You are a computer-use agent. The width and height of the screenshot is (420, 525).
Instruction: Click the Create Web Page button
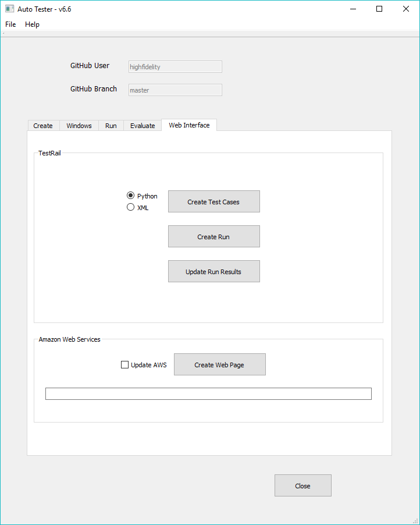coord(219,364)
